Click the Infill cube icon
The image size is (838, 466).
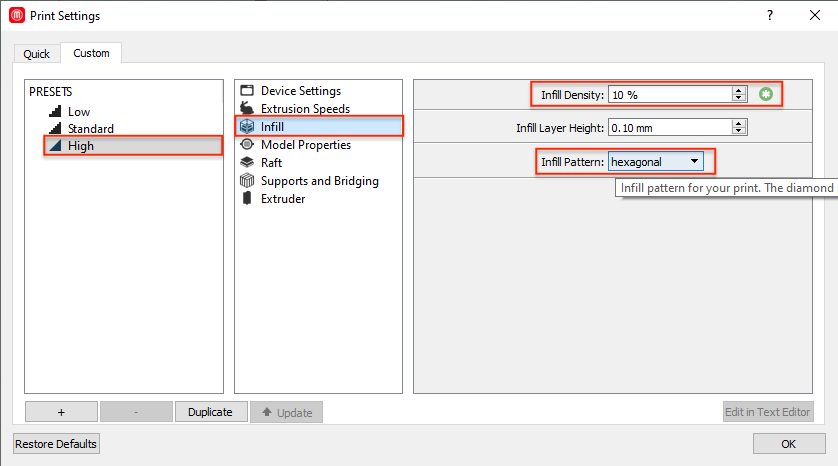(247, 127)
